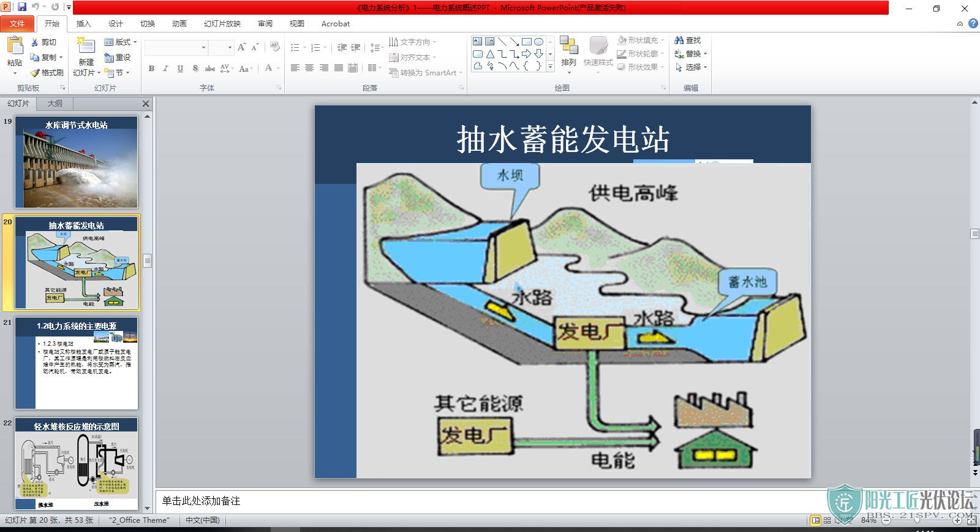This screenshot has height=532, width=980.
Task: Click the Format Painter (格式刷) button
Action: click(47, 72)
